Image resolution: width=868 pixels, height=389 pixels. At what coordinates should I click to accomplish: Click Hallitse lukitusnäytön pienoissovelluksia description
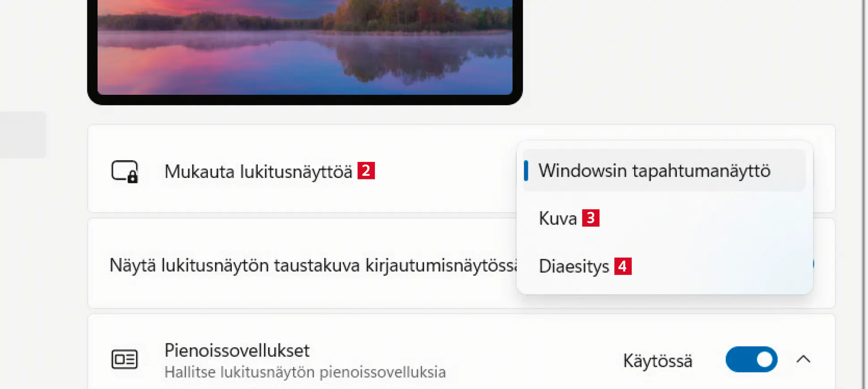point(305,372)
